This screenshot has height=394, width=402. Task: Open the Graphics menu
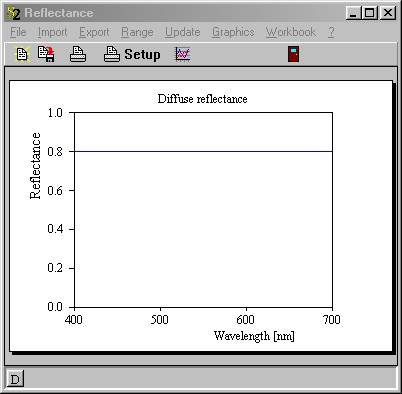233,32
